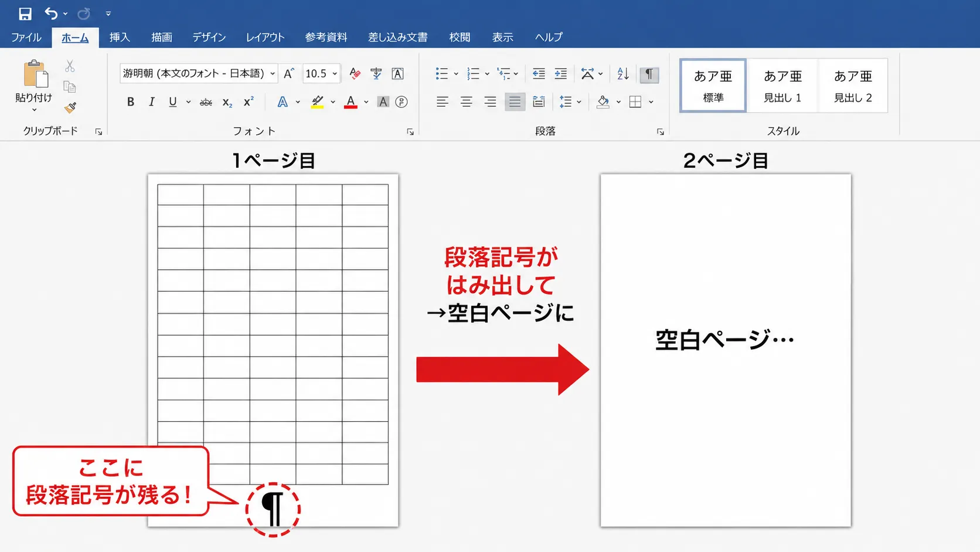Select the 標準 style
The image size is (980, 552).
coord(713,86)
